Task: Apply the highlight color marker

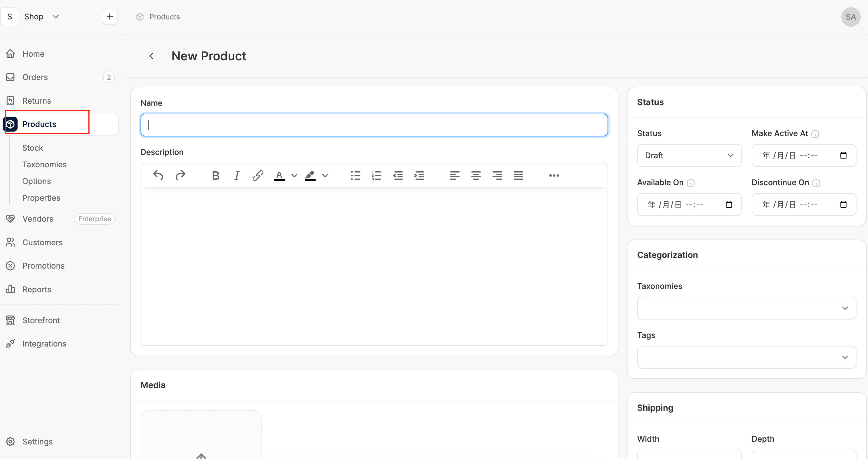Action: pos(310,175)
